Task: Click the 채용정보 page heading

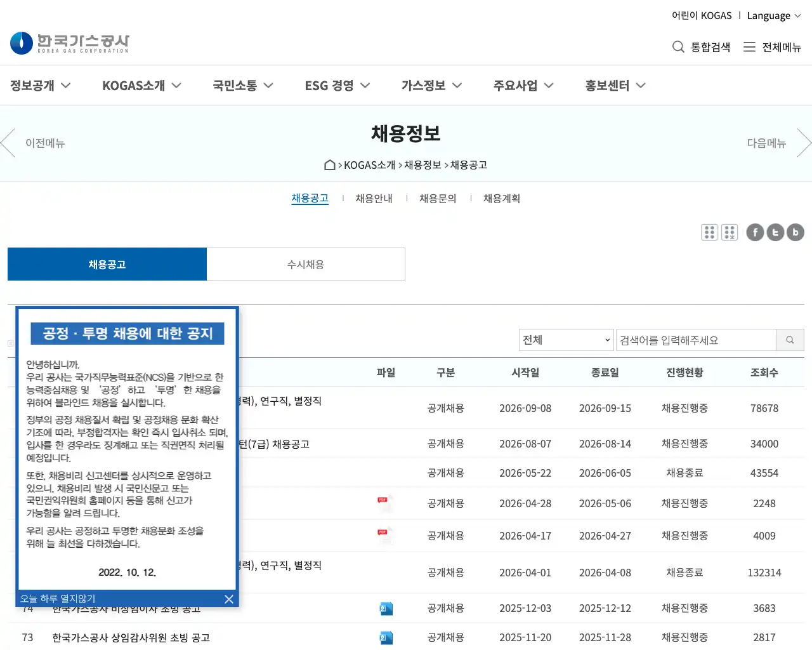Action: [406, 133]
